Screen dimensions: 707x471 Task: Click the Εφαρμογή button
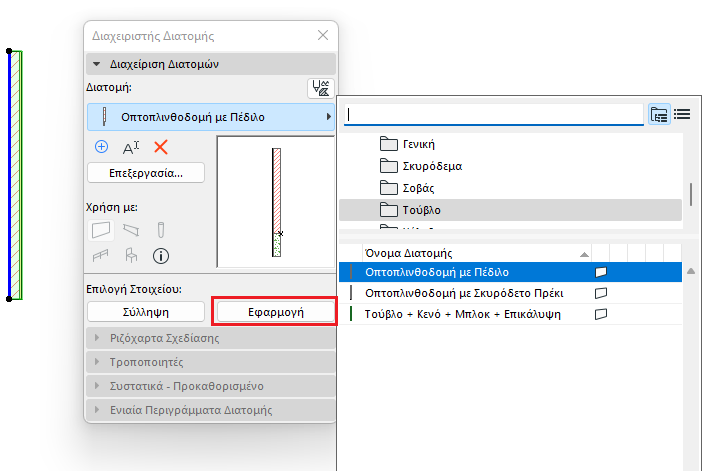click(x=275, y=312)
